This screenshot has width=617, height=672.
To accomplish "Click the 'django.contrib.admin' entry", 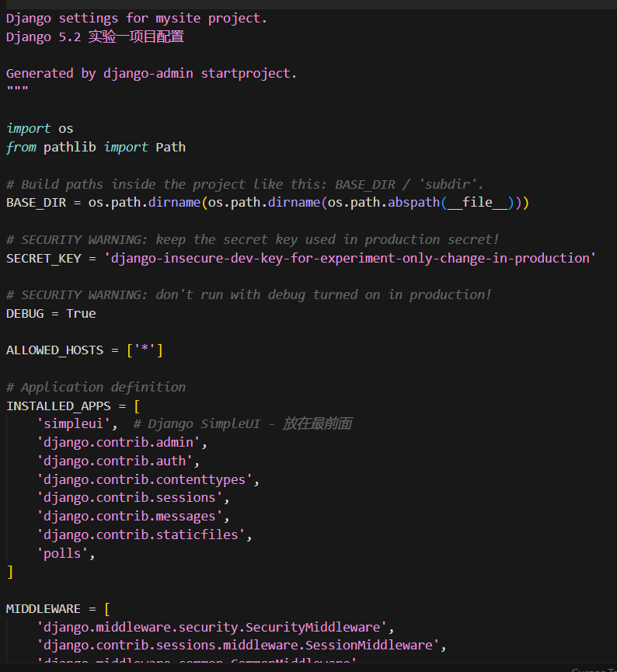I will tap(119, 442).
